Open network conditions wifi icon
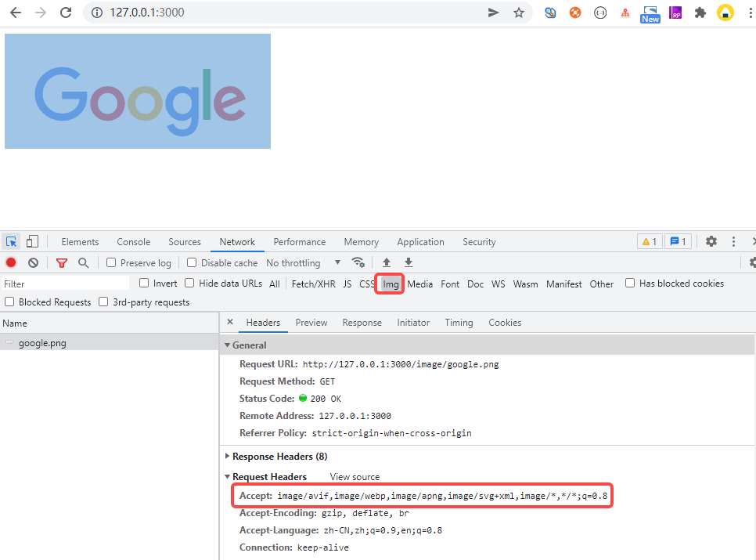This screenshot has width=756, height=560. [x=358, y=262]
